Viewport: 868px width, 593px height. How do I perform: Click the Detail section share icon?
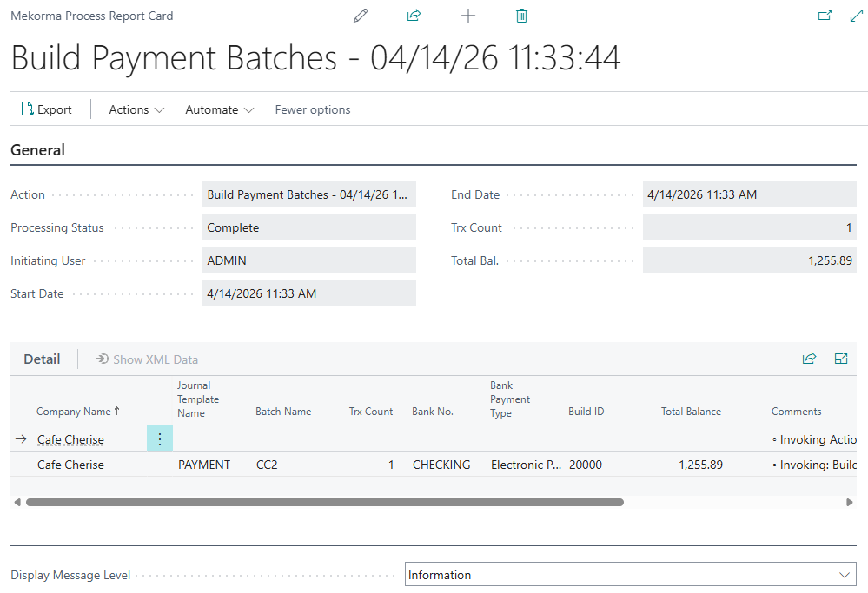tap(809, 359)
